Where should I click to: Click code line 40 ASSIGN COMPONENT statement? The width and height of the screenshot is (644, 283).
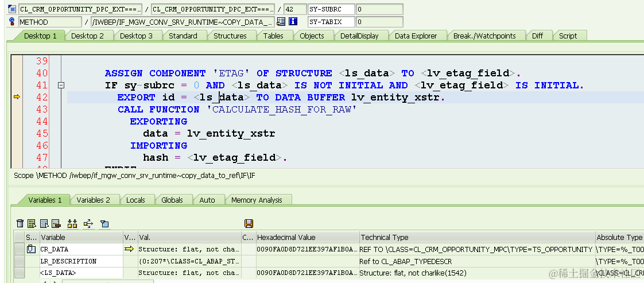pyautogui.click(x=312, y=73)
